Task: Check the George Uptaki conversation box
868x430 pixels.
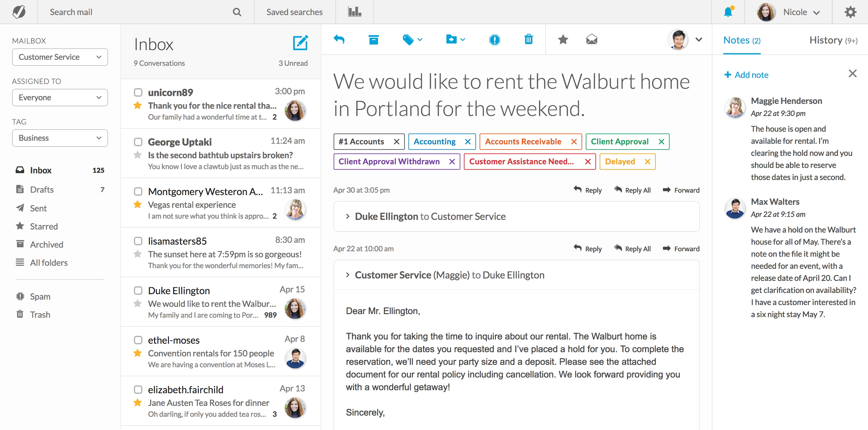Action: coord(138,142)
